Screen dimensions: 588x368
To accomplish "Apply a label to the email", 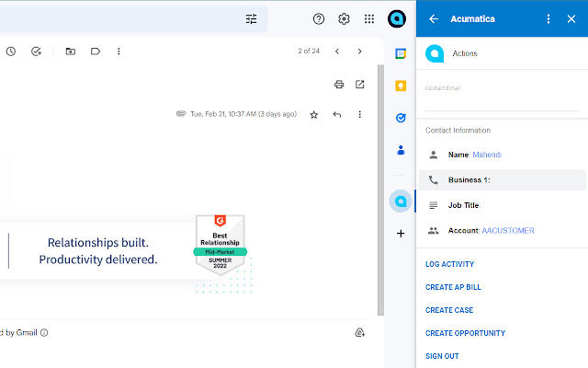I will point(96,52).
